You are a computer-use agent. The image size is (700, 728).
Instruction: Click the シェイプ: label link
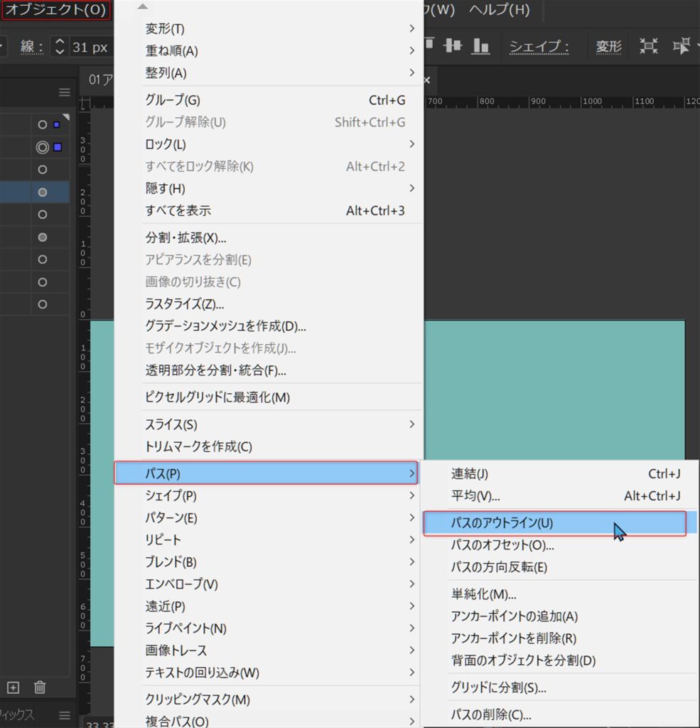tap(539, 47)
